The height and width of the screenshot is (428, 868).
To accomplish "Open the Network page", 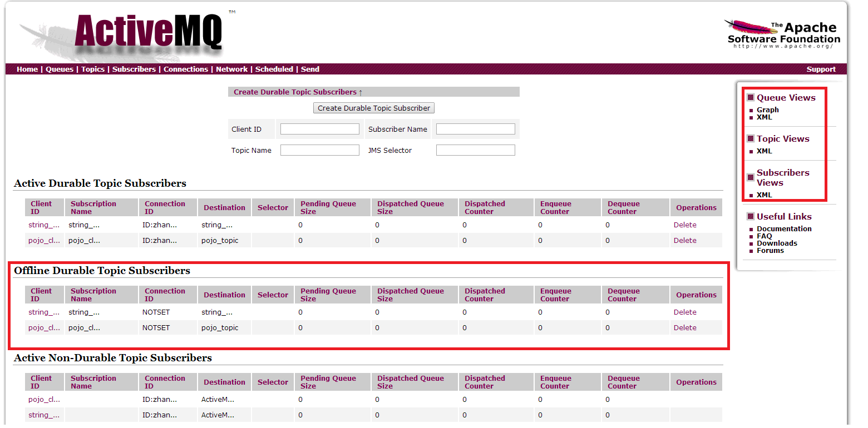I will pos(232,69).
